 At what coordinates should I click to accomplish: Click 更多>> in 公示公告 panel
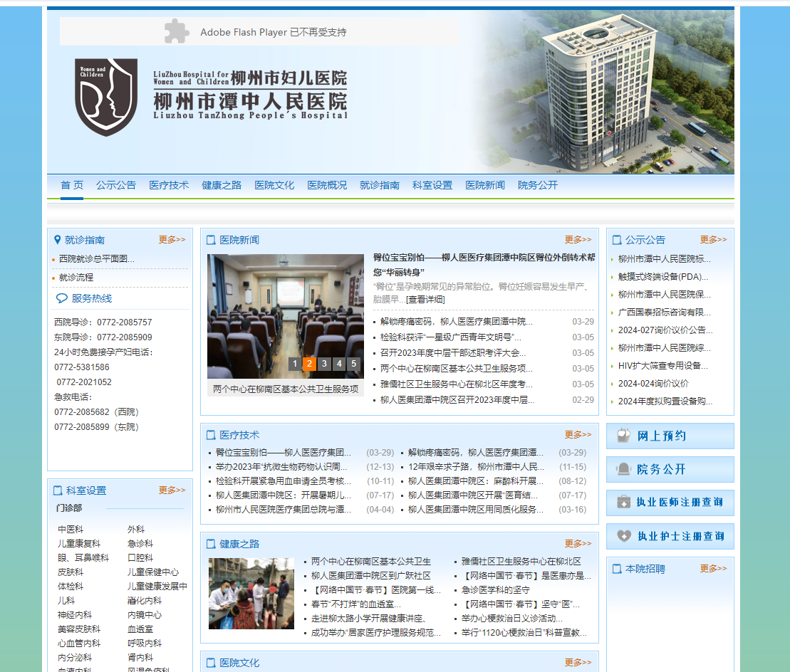coord(713,240)
